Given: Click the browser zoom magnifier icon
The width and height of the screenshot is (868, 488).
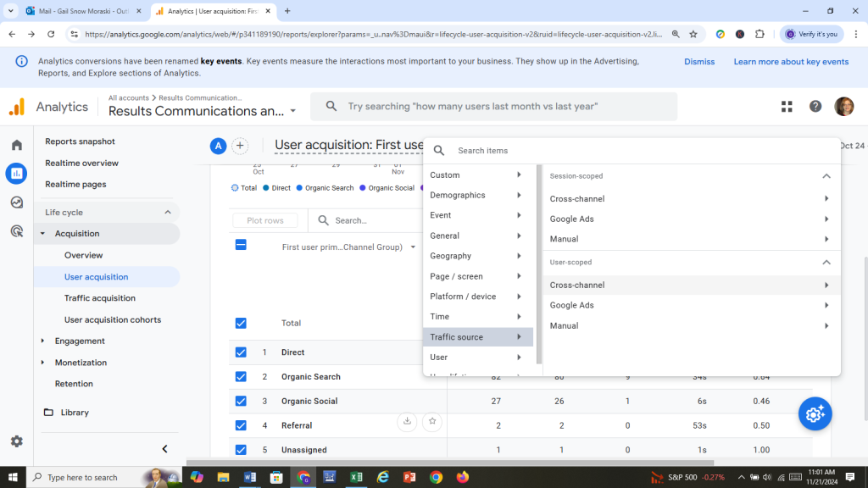Looking at the screenshot, I should 676,34.
